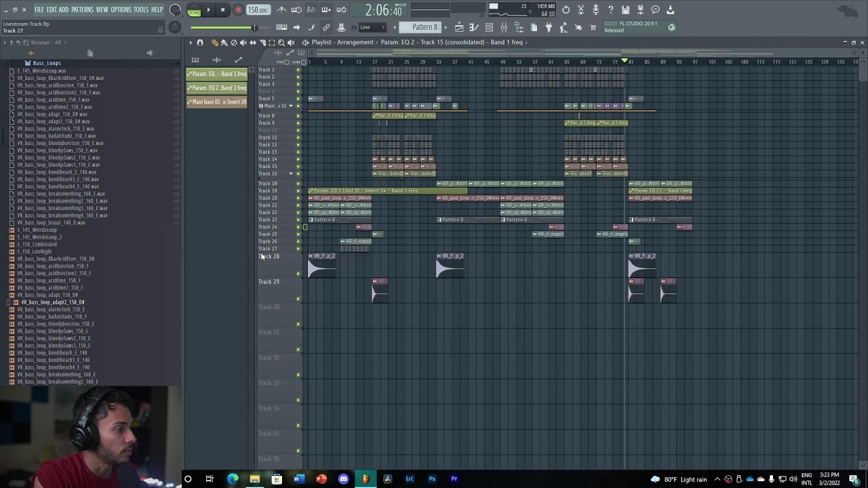
Task: Open help with the question mark icon
Action: [x=610, y=9]
